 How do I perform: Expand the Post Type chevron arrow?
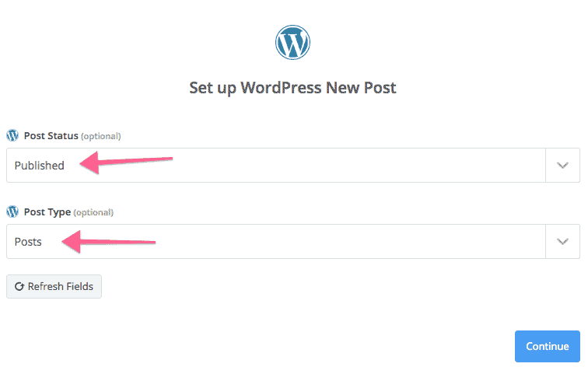pyautogui.click(x=562, y=241)
